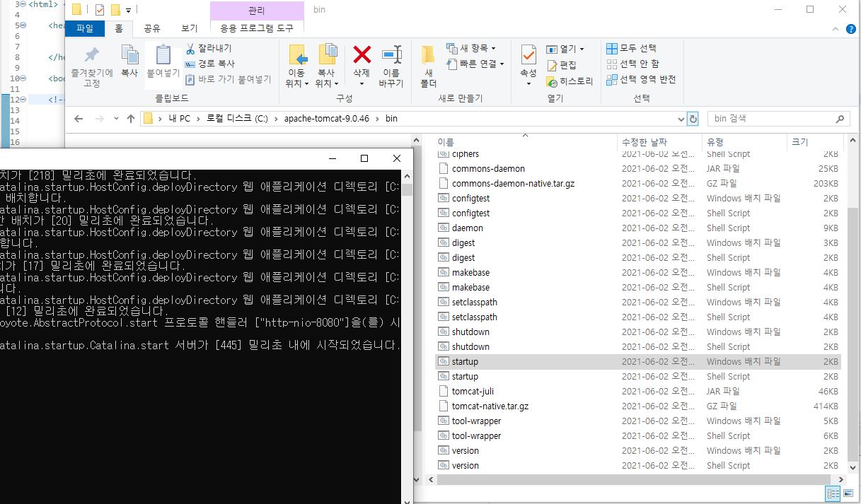861x504 pixels.
Task: Collapse the ribbon with the chevron
Action: click(836, 28)
